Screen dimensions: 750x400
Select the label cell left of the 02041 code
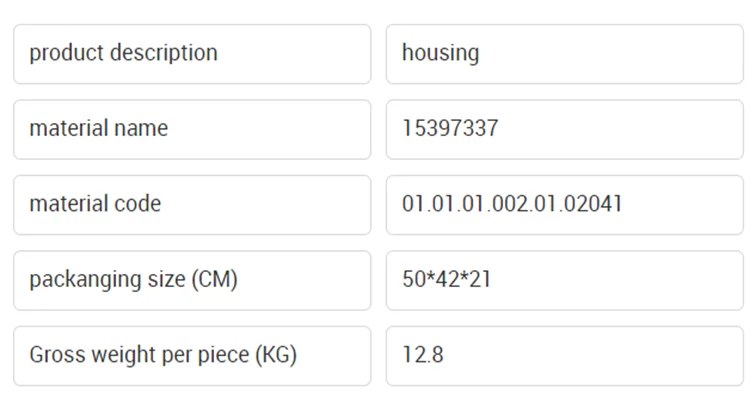pos(191,205)
